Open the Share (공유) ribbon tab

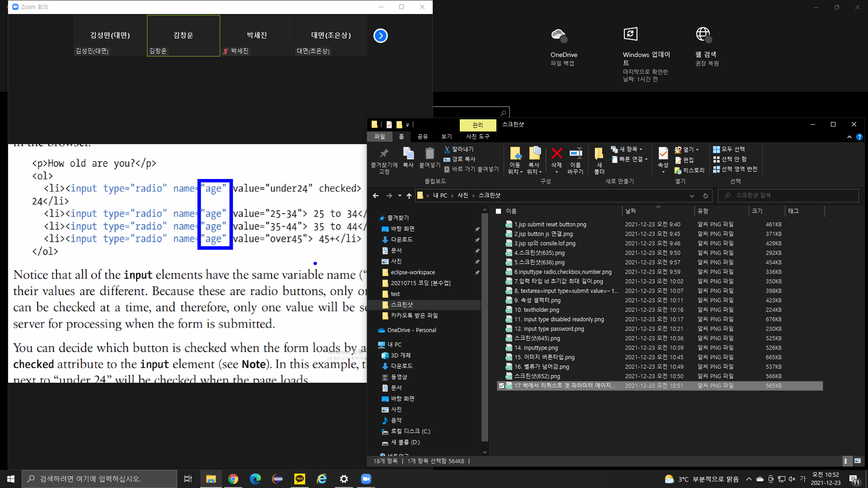(422, 136)
